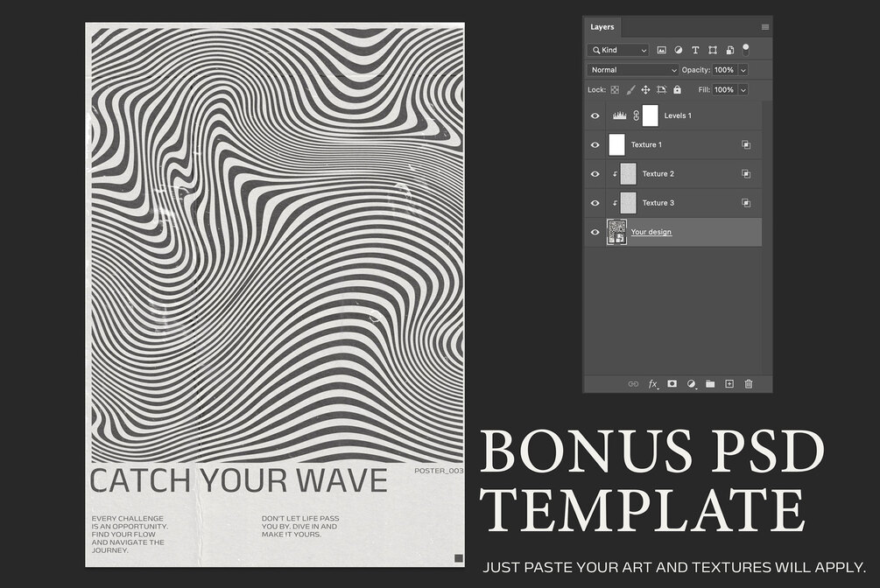Open Add layer style fx menu
Screen dimensions: 880x588
(653, 384)
